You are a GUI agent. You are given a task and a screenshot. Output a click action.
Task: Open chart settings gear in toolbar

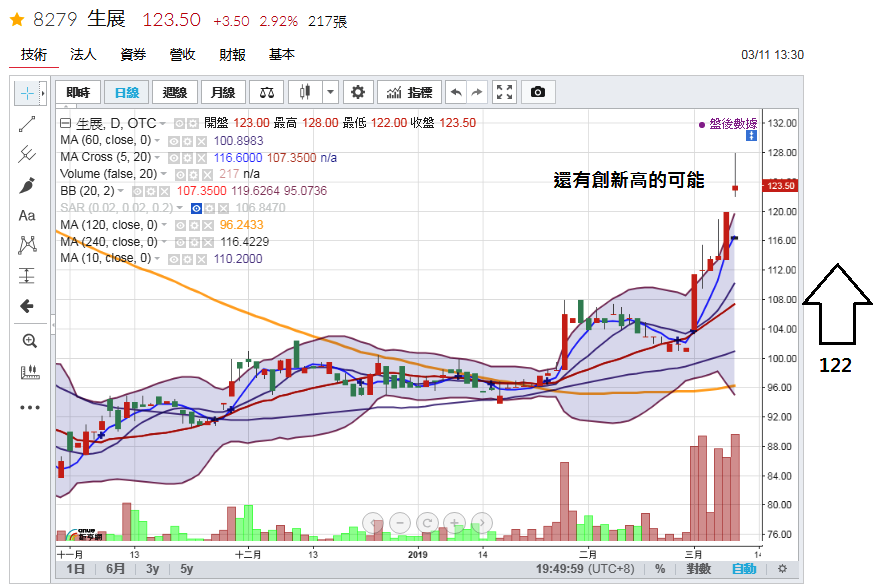[x=358, y=92]
